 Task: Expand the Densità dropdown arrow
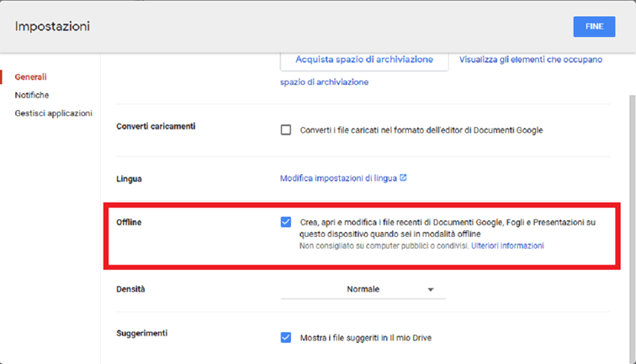pos(431,289)
